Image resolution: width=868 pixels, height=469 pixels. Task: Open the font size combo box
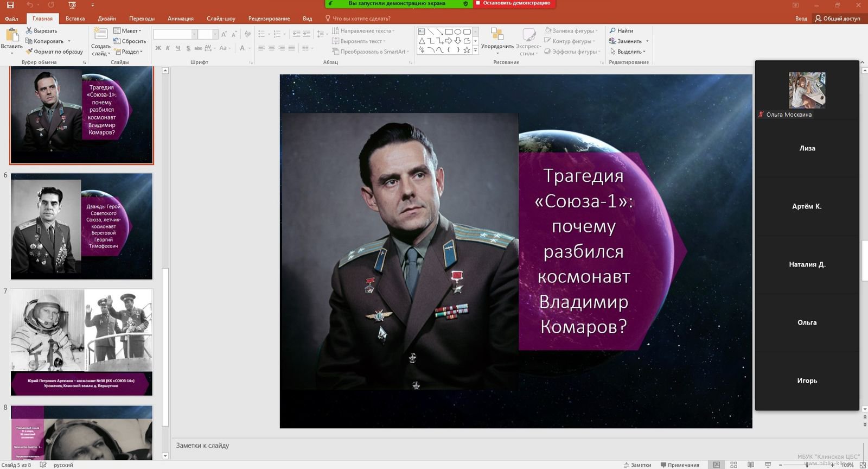(x=208, y=34)
